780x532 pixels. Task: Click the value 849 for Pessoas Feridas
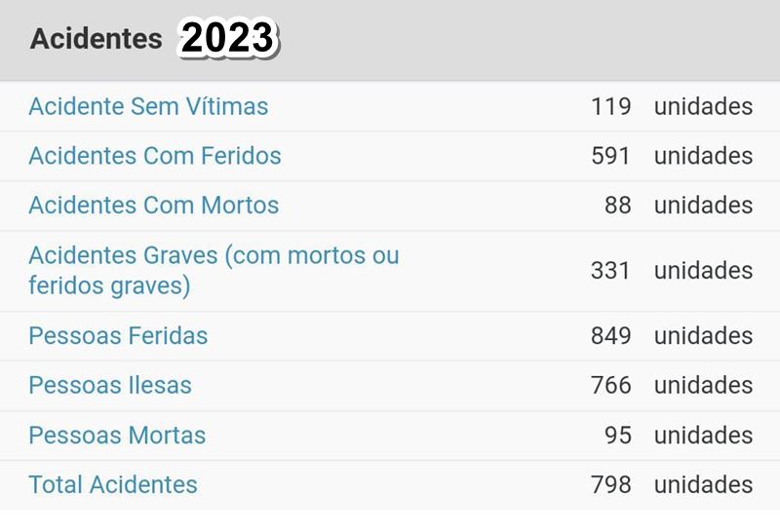click(x=611, y=335)
